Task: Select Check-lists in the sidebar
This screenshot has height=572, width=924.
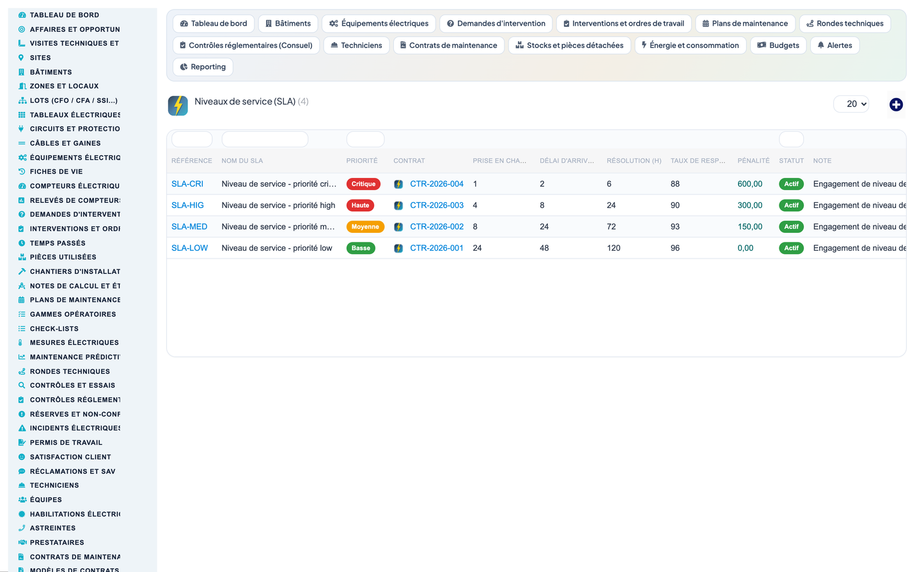Action: [54, 328]
